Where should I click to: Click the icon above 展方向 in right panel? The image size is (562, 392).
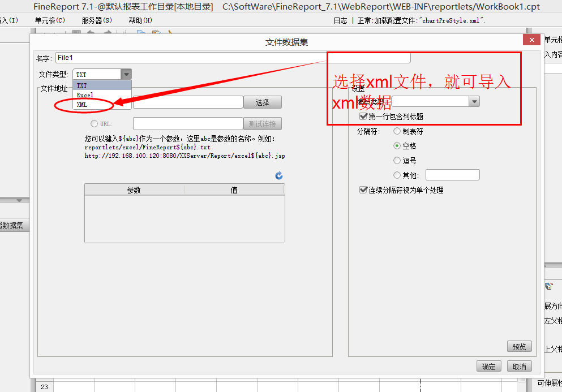[549, 286]
